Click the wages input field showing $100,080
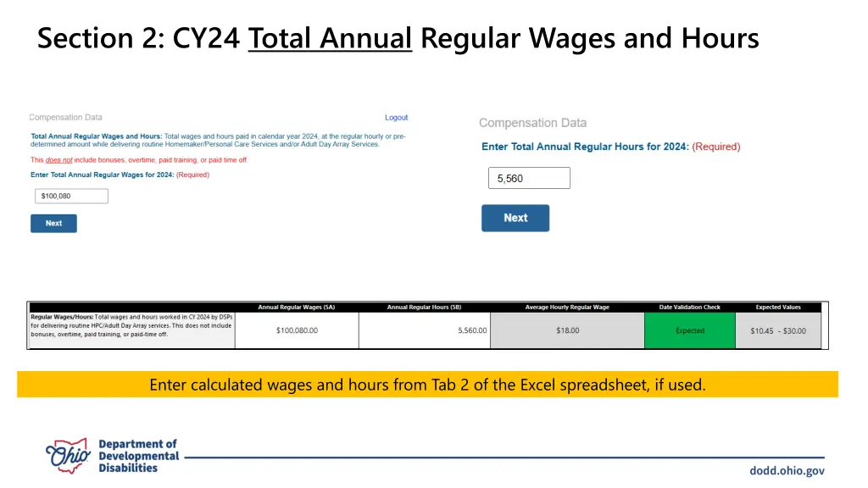The image size is (868, 488). 71,196
